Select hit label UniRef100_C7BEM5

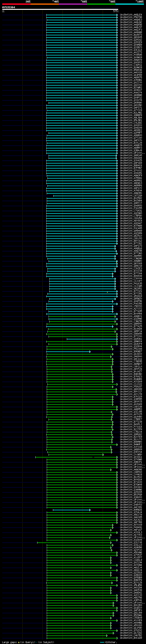131,361
